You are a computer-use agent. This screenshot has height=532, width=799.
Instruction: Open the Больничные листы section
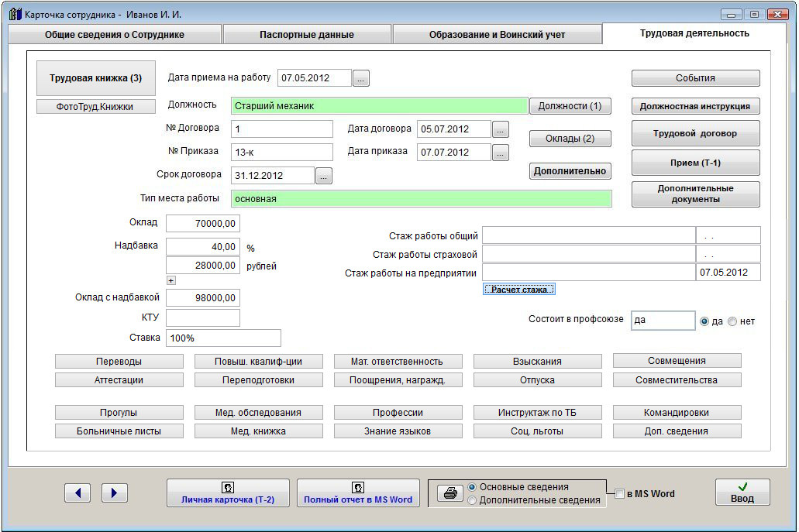(x=119, y=431)
